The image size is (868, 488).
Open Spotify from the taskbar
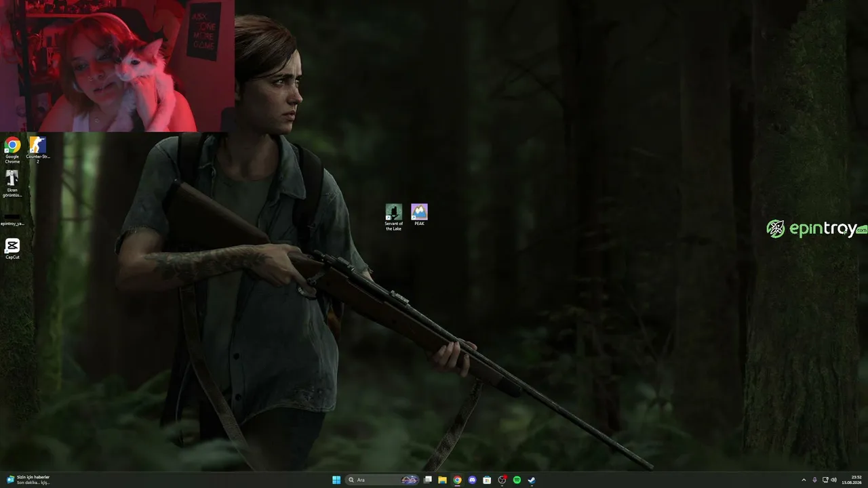pyautogui.click(x=517, y=480)
